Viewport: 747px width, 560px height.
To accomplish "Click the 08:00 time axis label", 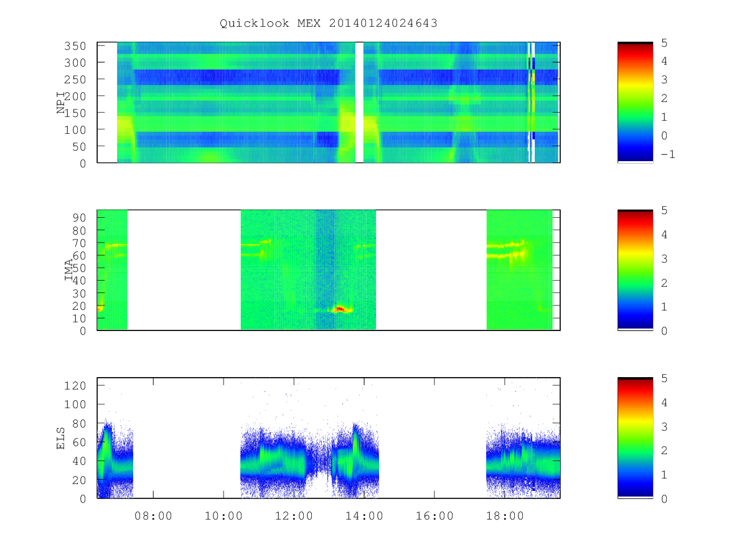I will [x=153, y=515].
